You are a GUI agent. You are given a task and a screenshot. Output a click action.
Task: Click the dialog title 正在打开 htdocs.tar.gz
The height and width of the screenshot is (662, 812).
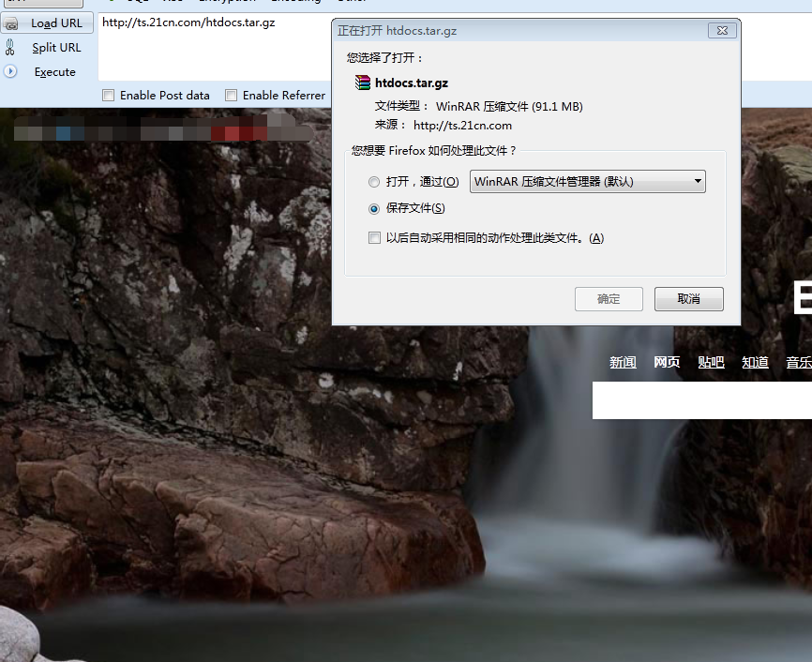pyautogui.click(x=398, y=31)
